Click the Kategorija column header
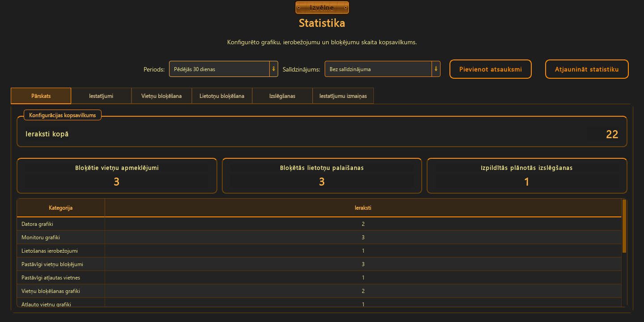The height and width of the screenshot is (322, 644). tap(61, 208)
